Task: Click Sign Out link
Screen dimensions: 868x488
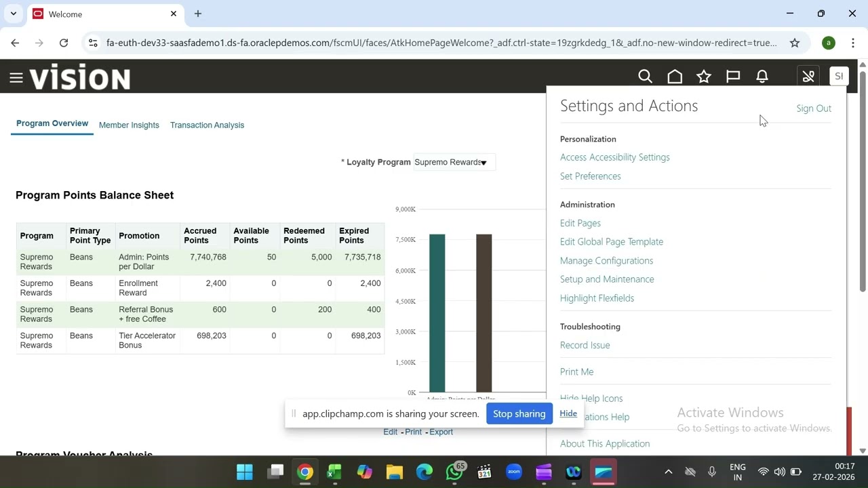Action: 814,108
